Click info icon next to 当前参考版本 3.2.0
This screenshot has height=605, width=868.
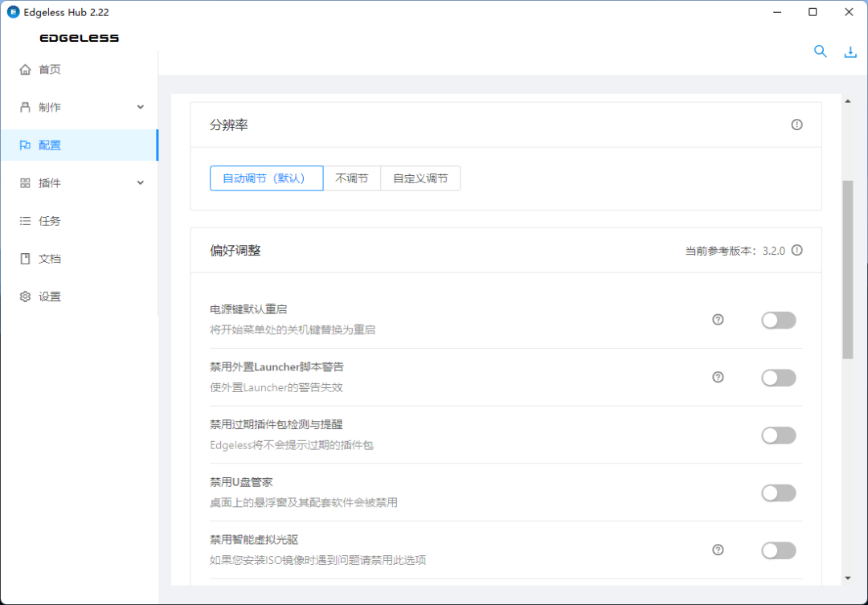[x=796, y=250]
